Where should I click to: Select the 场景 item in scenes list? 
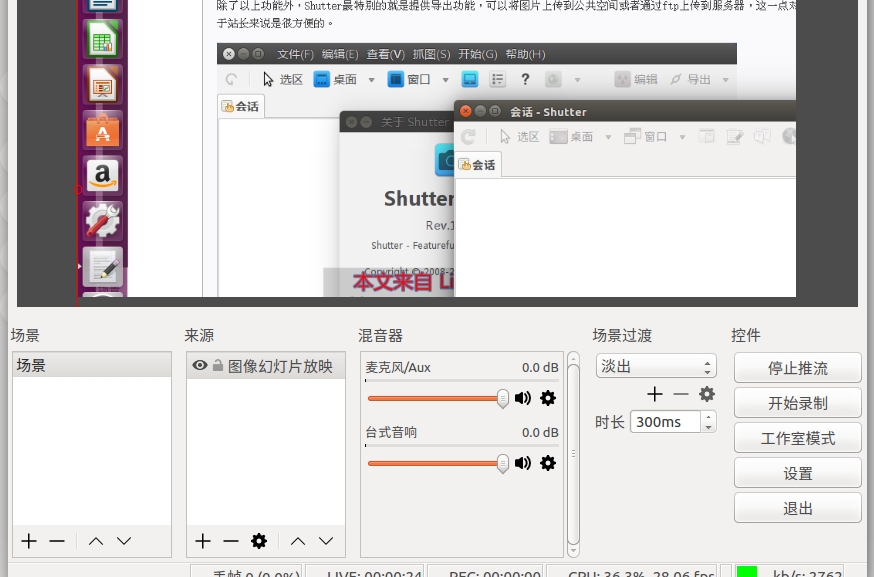[x=92, y=365]
